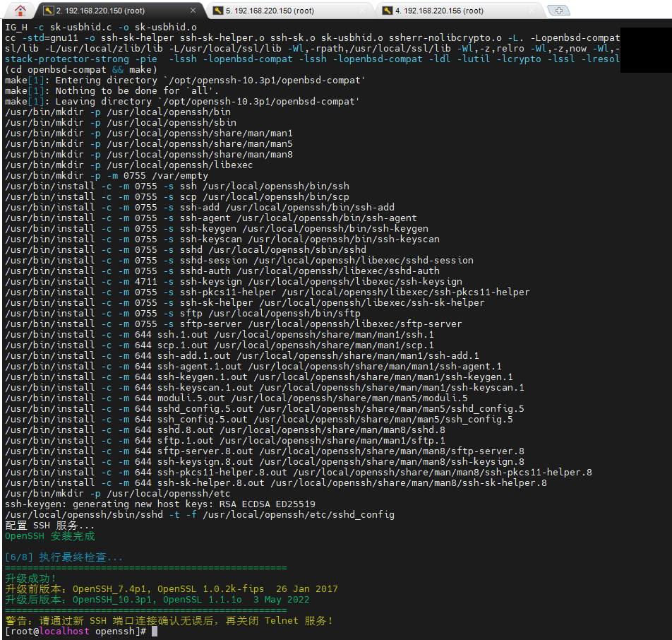Screen dimensions: 672x640
Task: Click the 'sshd -t -f /usr/local/openssh/etc/sshd_config' line
Action: [x=200, y=515]
